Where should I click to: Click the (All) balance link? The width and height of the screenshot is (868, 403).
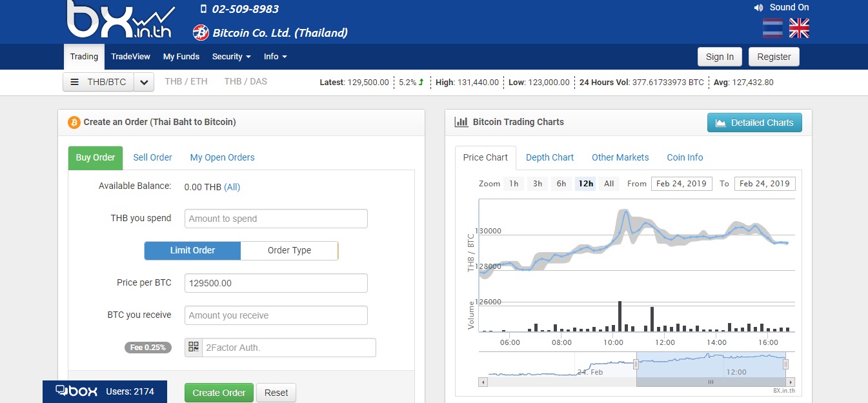point(232,187)
